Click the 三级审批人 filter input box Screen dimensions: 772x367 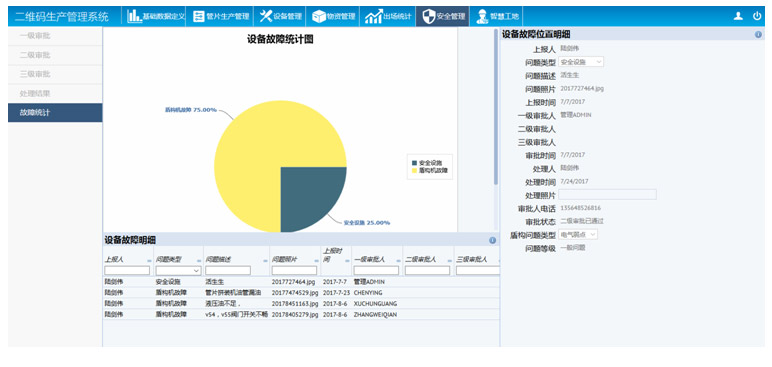click(x=478, y=270)
